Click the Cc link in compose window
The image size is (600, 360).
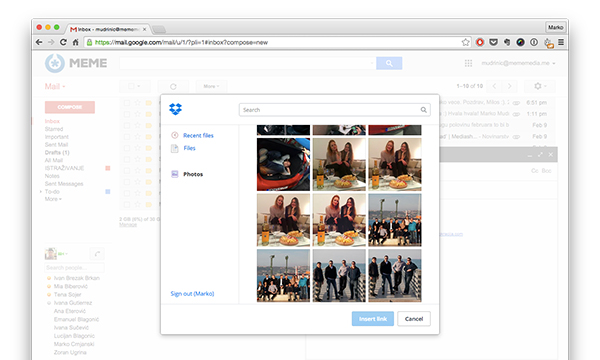[x=535, y=171]
